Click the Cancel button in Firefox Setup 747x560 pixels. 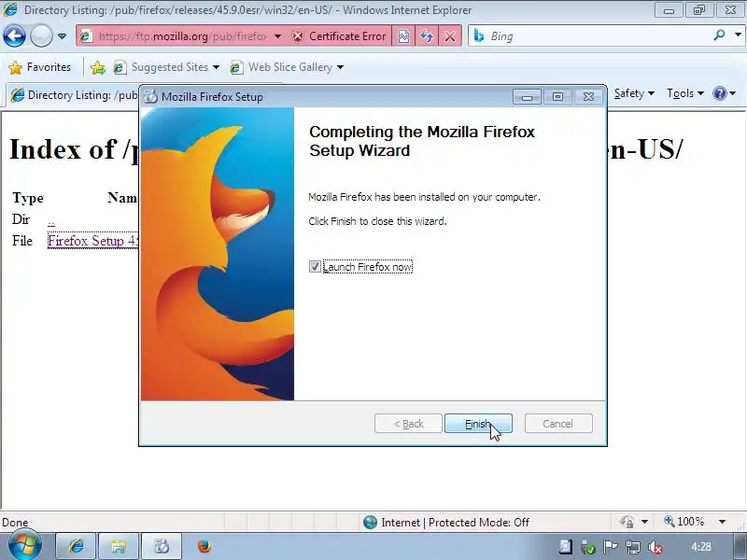(558, 424)
